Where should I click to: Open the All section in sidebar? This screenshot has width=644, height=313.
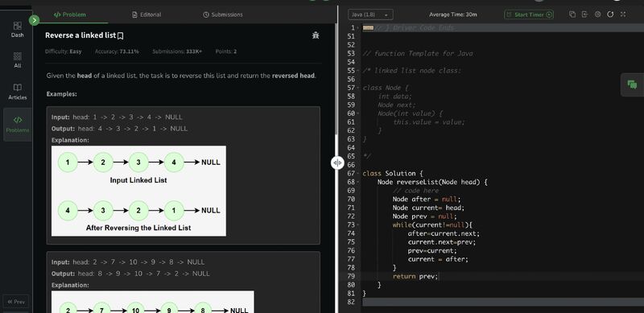coord(17,60)
